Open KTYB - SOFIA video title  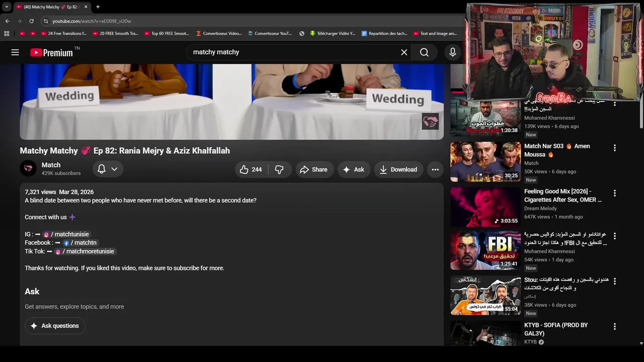pyautogui.click(x=556, y=329)
